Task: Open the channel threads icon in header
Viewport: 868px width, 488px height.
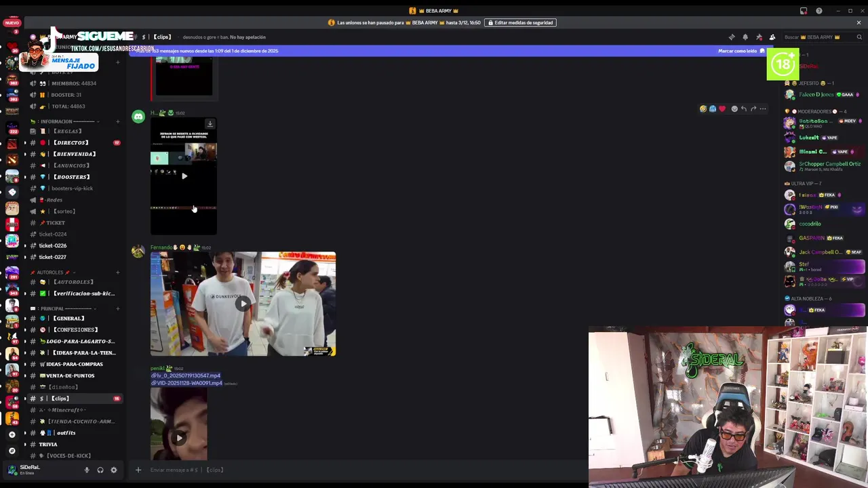Action: pyautogui.click(x=732, y=37)
